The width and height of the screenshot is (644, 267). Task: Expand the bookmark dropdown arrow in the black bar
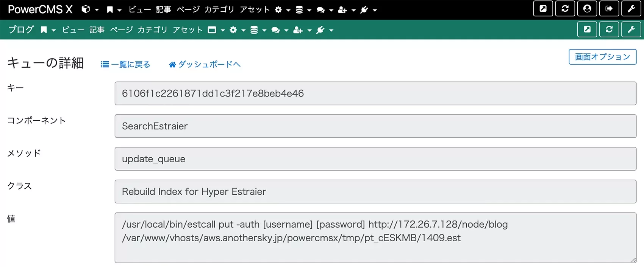119,10
